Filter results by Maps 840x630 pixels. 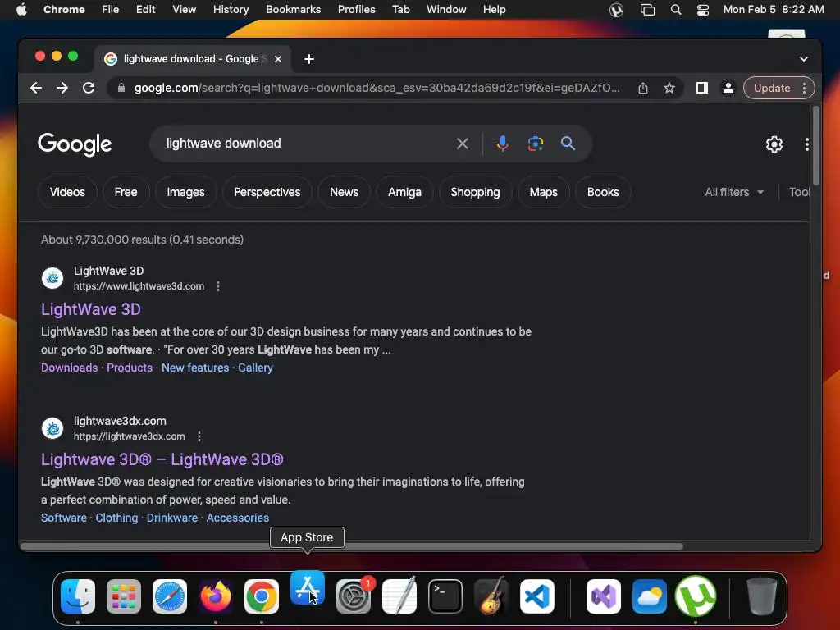tap(544, 192)
